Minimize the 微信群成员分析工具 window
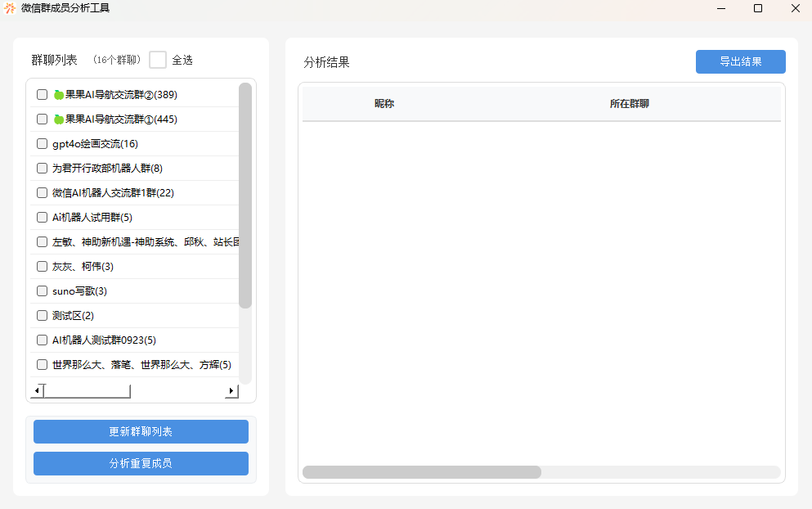The width and height of the screenshot is (812, 509). [721, 8]
